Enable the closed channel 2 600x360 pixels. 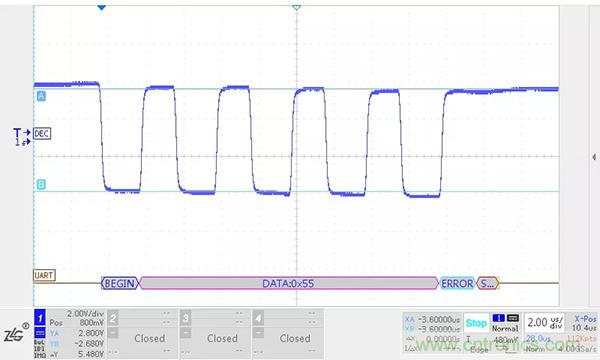pos(143,334)
